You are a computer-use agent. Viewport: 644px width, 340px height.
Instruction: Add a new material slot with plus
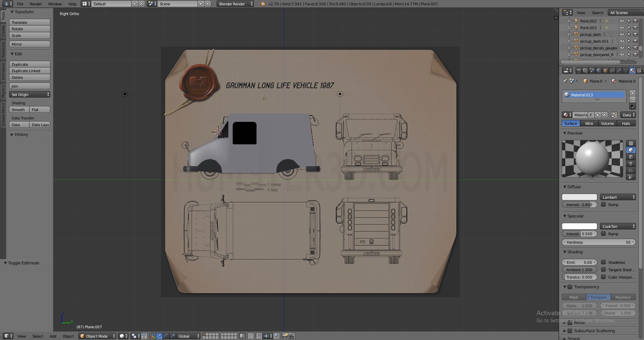[x=633, y=93]
